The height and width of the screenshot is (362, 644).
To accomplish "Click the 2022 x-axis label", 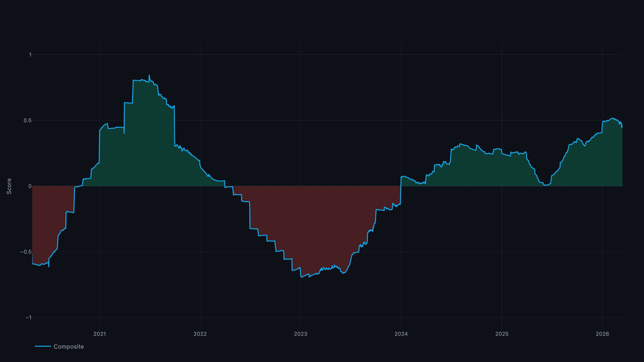I will (x=200, y=334).
